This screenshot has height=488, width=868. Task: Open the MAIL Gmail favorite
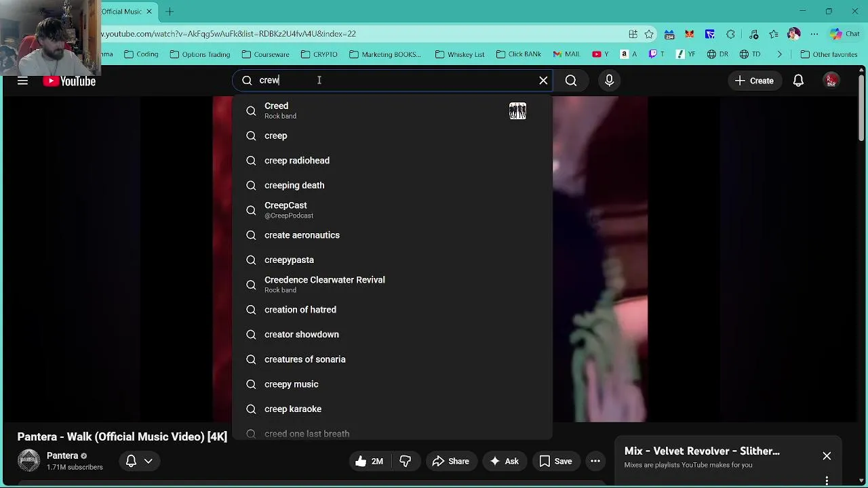(x=566, y=54)
